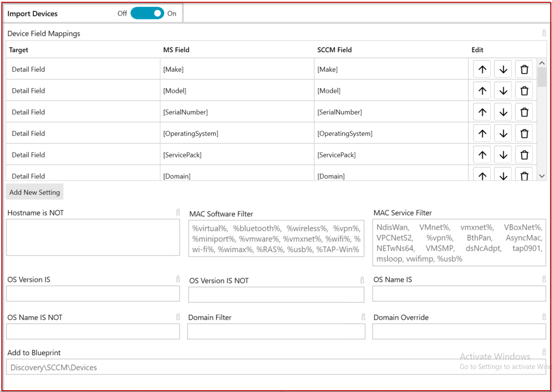This screenshot has width=552, height=392.
Task: Move the [Model] mapping row down
Action: (503, 90)
